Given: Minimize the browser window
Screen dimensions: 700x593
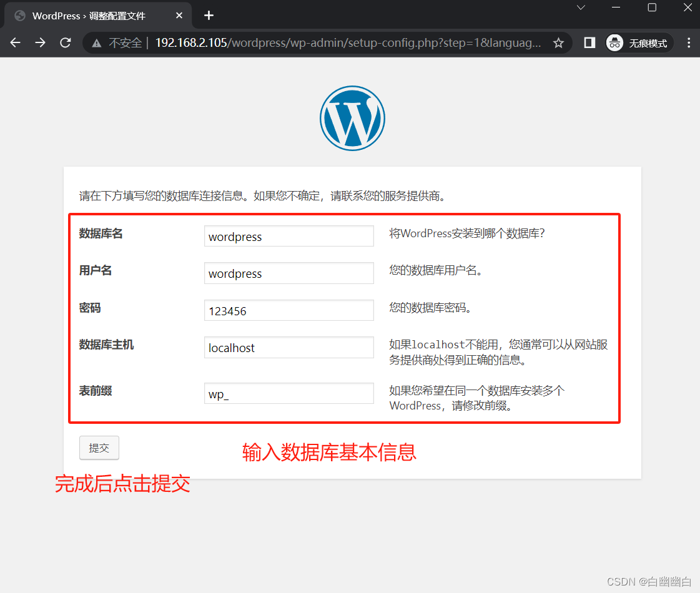Looking at the screenshot, I should coord(616,7).
